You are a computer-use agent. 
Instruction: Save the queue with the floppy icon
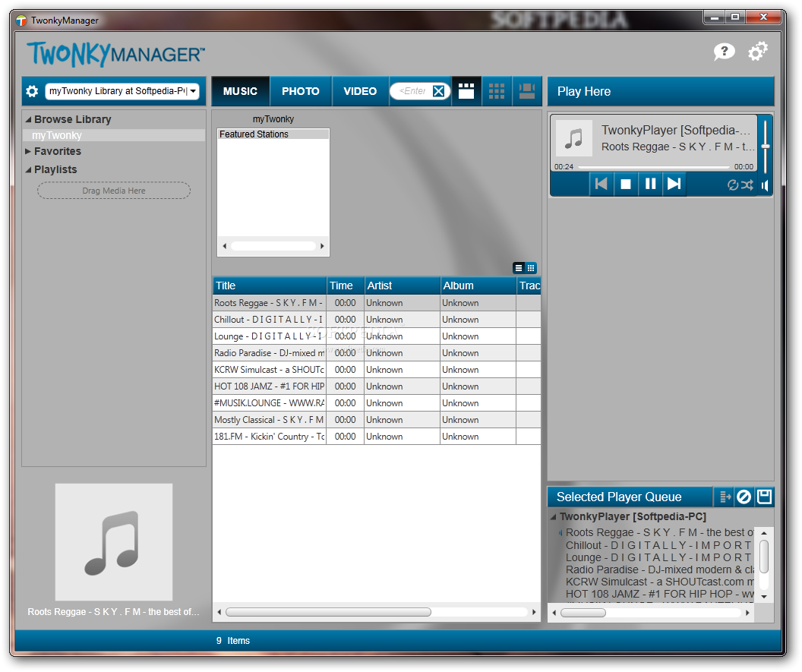click(764, 497)
